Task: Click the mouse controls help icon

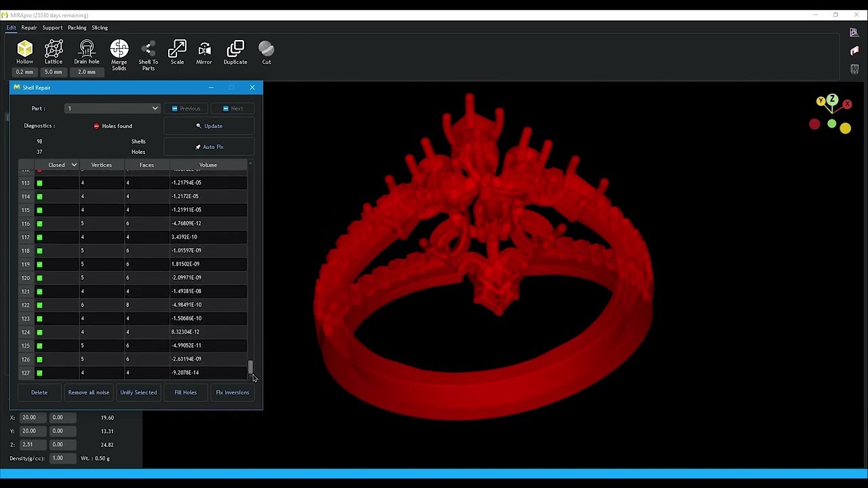Action: click(854, 69)
